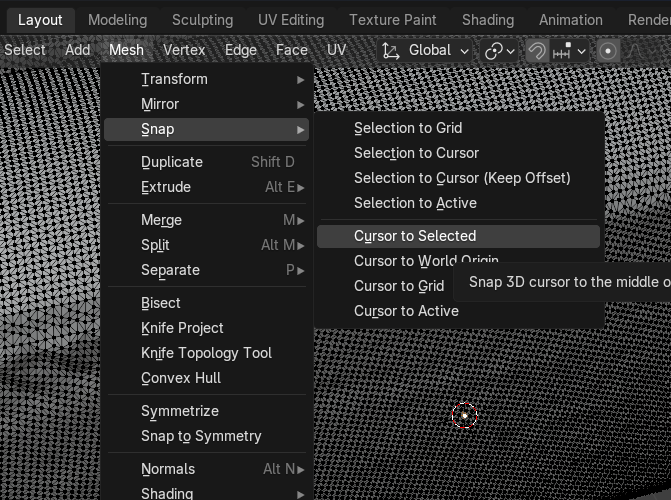Viewport: 671px width, 500px height.
Task: Expand the Normals submenu
Action: (206, 469)
